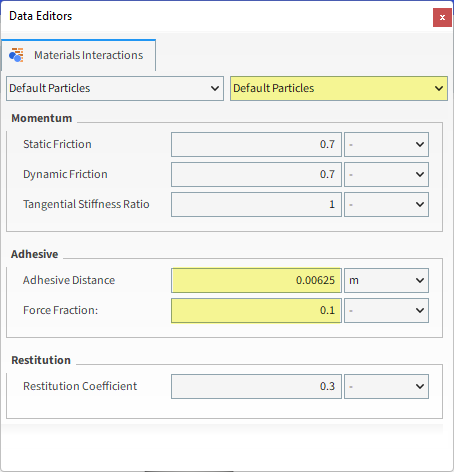Close the Data Editors window
The width and height of the screenshot is (454, 472).
442,18
